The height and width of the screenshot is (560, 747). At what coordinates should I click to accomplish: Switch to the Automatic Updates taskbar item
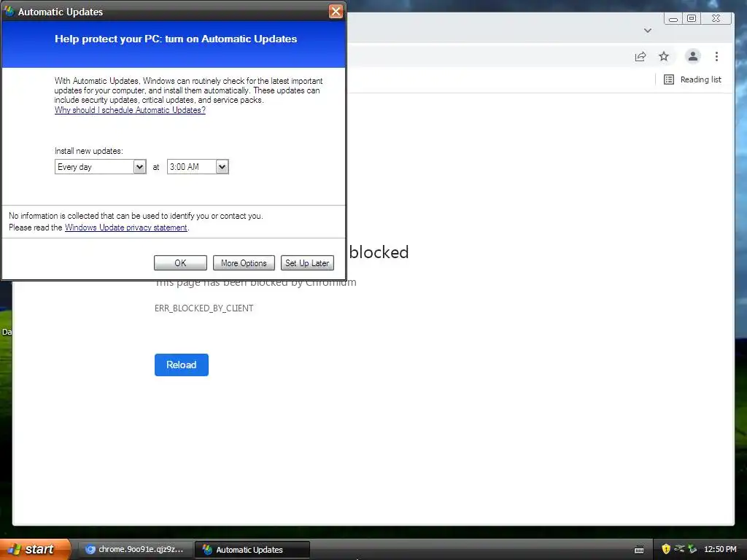pyautogui.click(x=252, y=550)
